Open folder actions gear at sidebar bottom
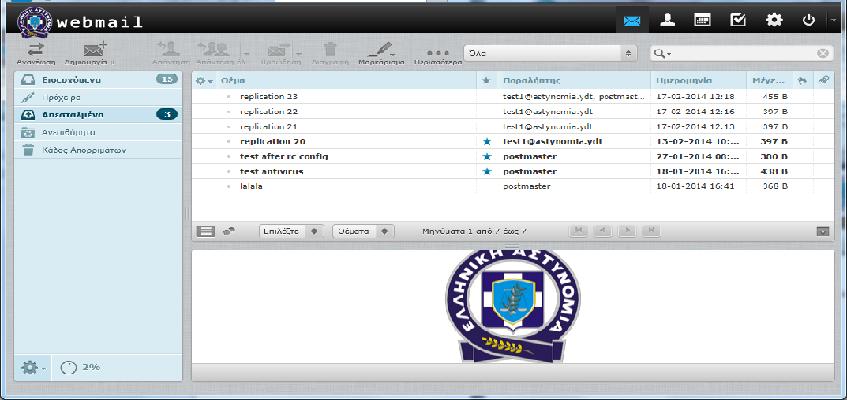 (33, 367)
